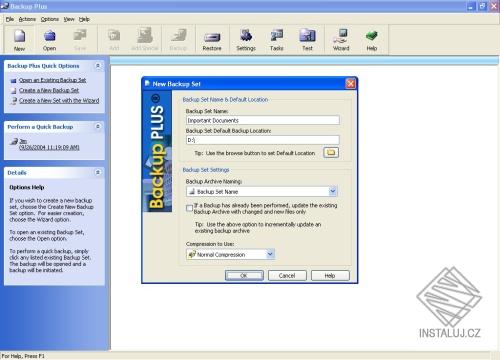Screen dimensions: 500x360
Task: Open the View menu
Action: [x=69, y=19]
